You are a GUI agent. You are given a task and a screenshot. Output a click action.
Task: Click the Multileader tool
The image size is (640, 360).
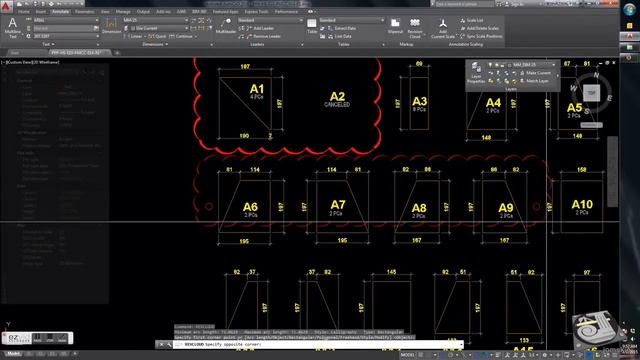click(x=226, y=26)
